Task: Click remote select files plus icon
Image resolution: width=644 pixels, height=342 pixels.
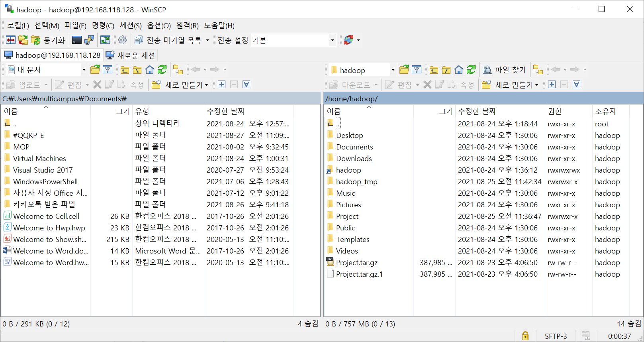Action: click(x=552, y=85)
